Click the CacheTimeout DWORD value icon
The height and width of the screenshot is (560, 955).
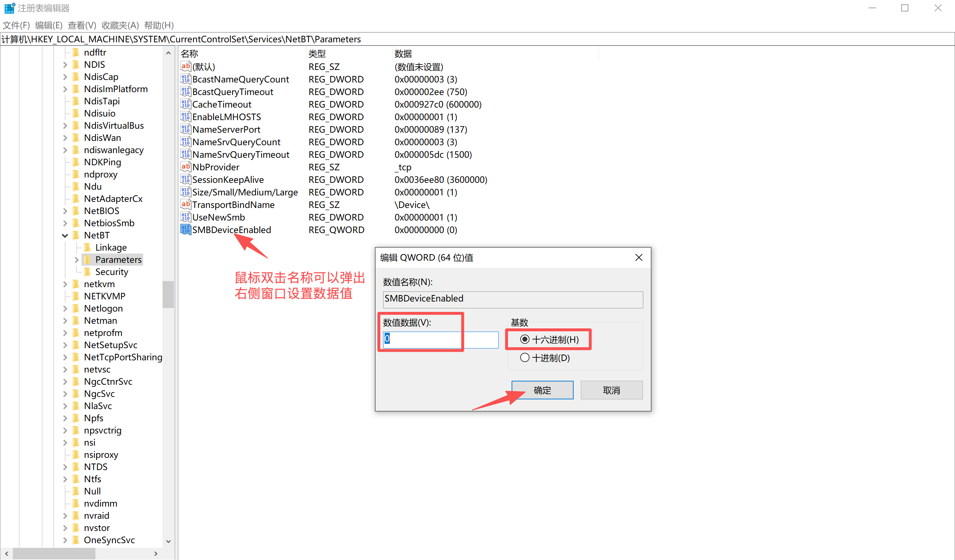185,104
